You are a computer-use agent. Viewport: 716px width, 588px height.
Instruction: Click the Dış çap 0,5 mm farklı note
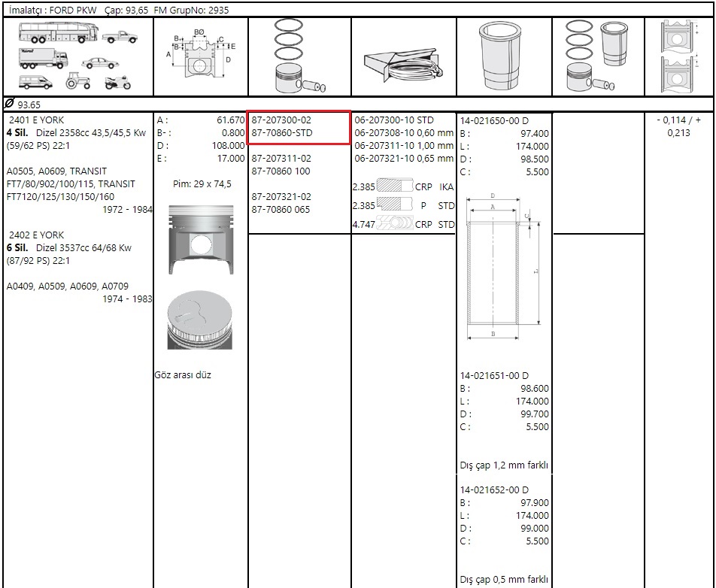pyautogui.click(x=504, y=580)
